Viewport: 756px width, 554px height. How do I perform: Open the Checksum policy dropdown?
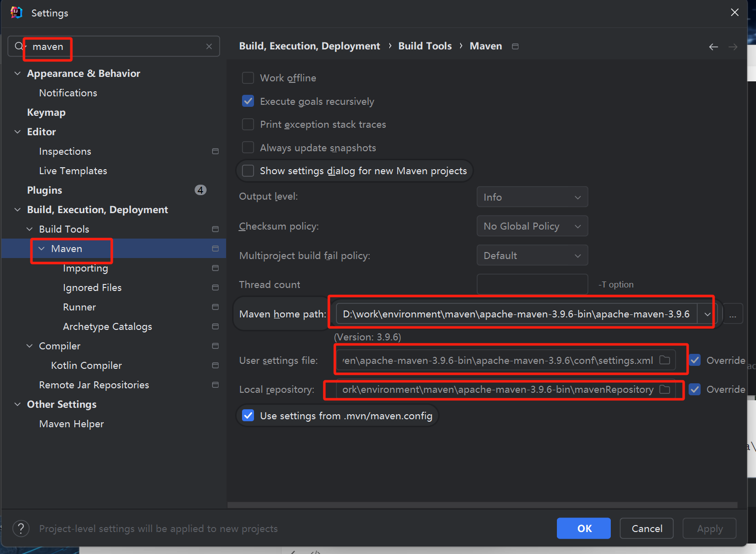[x=532, y=226]
